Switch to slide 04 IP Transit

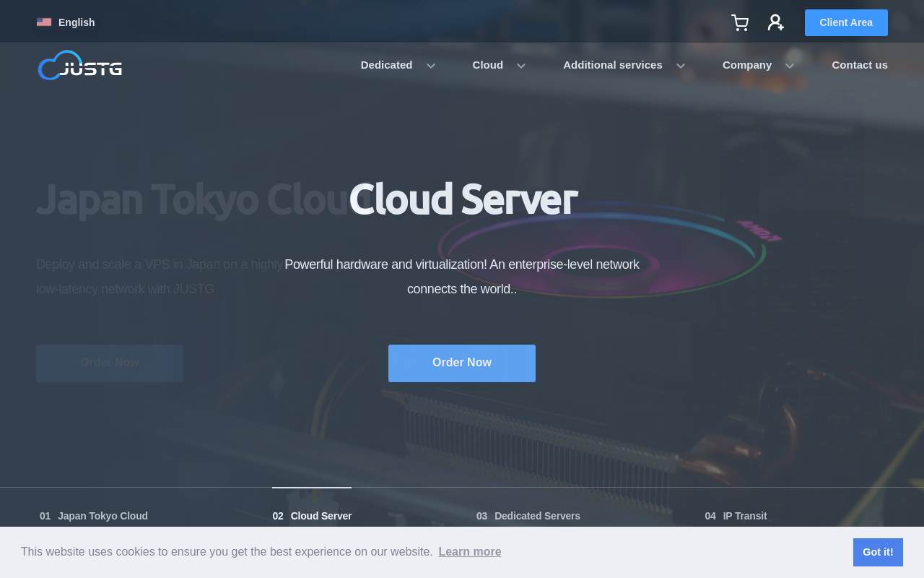coord(736,516)
